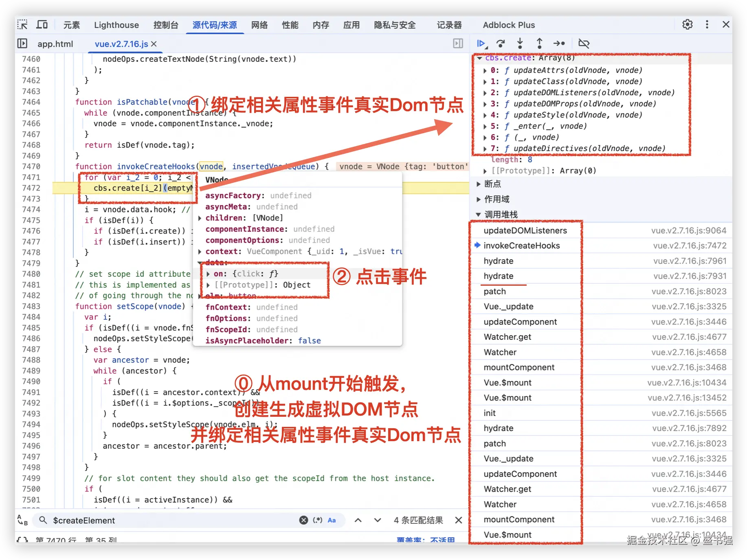Expand item 1 updateClass function
747x560 pixels.
[485, 82]
